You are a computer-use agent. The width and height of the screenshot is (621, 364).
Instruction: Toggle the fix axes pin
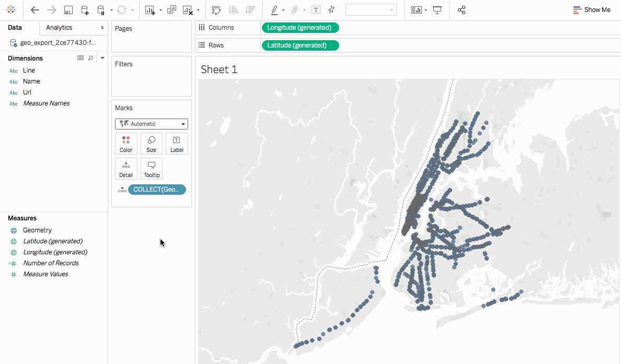331,10
